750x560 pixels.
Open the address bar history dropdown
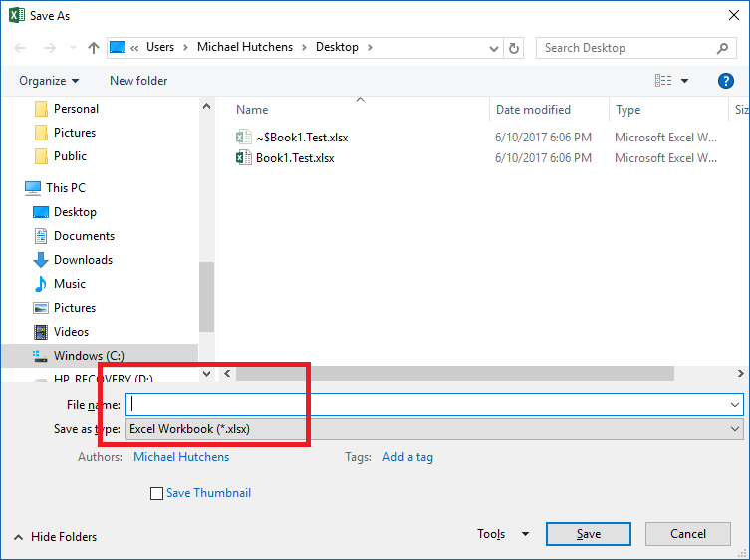click(x=494, y=48)
